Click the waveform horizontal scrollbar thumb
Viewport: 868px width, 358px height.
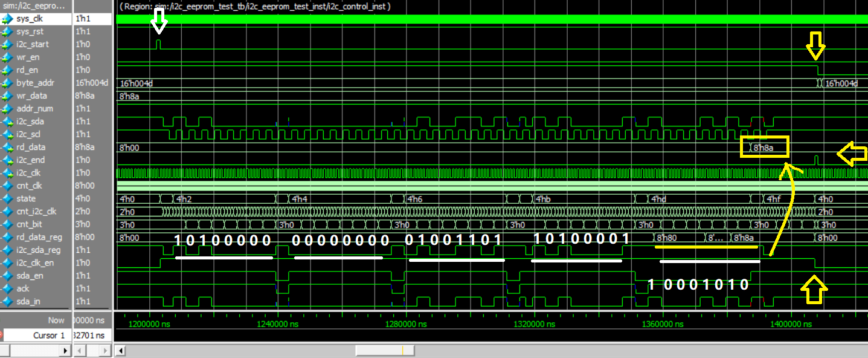[385, 351]
